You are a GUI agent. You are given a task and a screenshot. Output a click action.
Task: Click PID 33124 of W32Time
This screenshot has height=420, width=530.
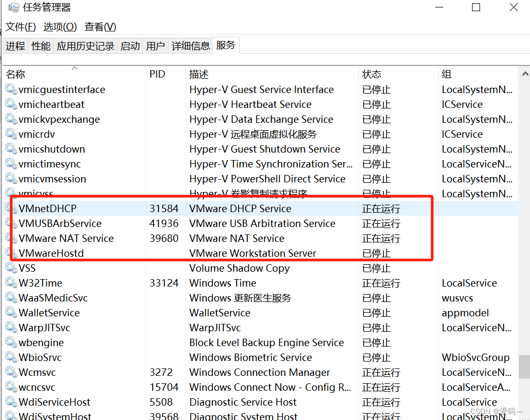tap(164, 283)
